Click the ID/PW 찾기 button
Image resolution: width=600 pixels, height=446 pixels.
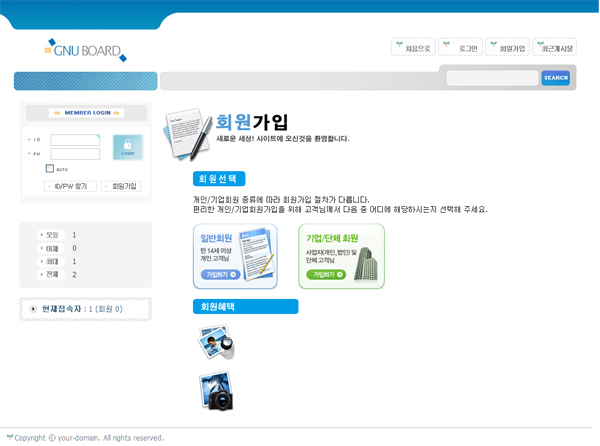[70, 186]
